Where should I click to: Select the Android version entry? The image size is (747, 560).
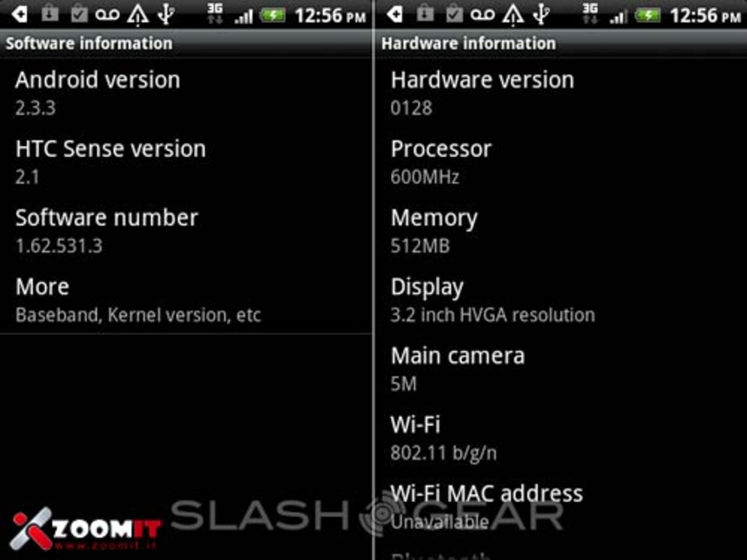click(x=186, y=93)
